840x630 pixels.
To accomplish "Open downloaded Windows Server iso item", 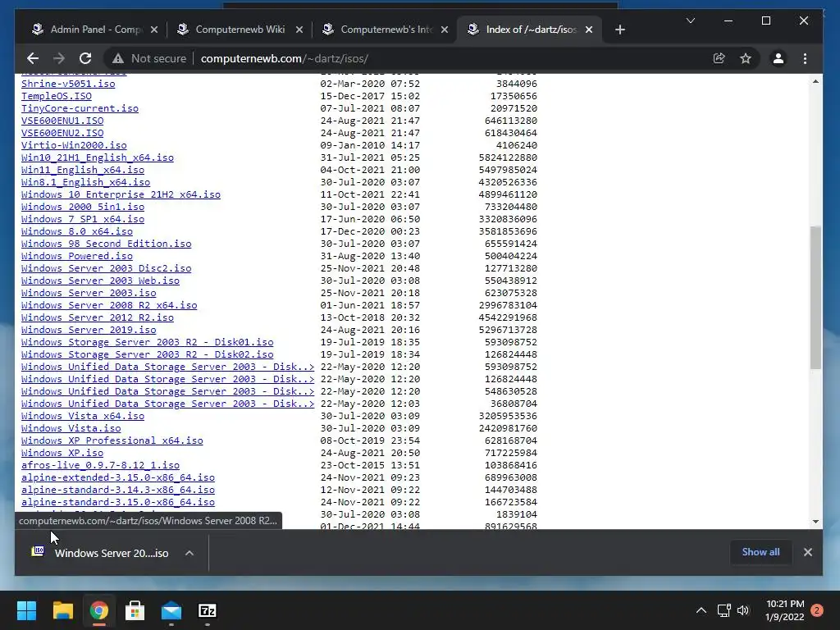I will tap(112, 553).
